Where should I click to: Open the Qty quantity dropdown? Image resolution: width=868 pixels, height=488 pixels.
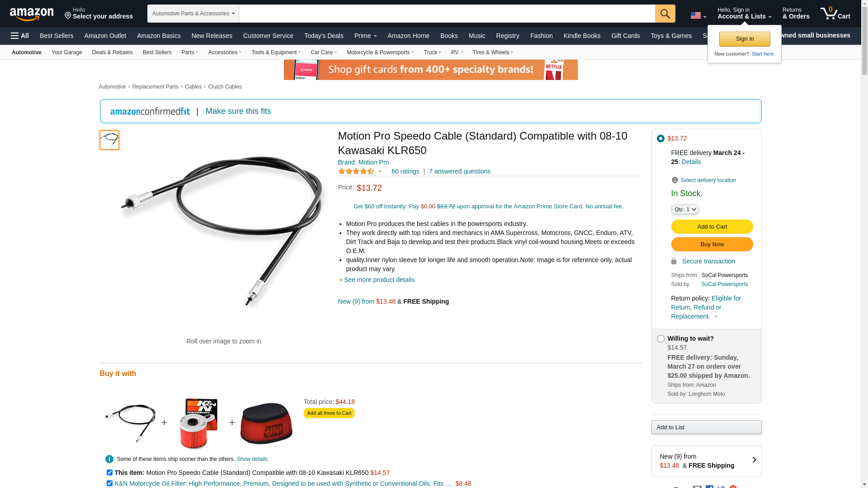[684, 209]
